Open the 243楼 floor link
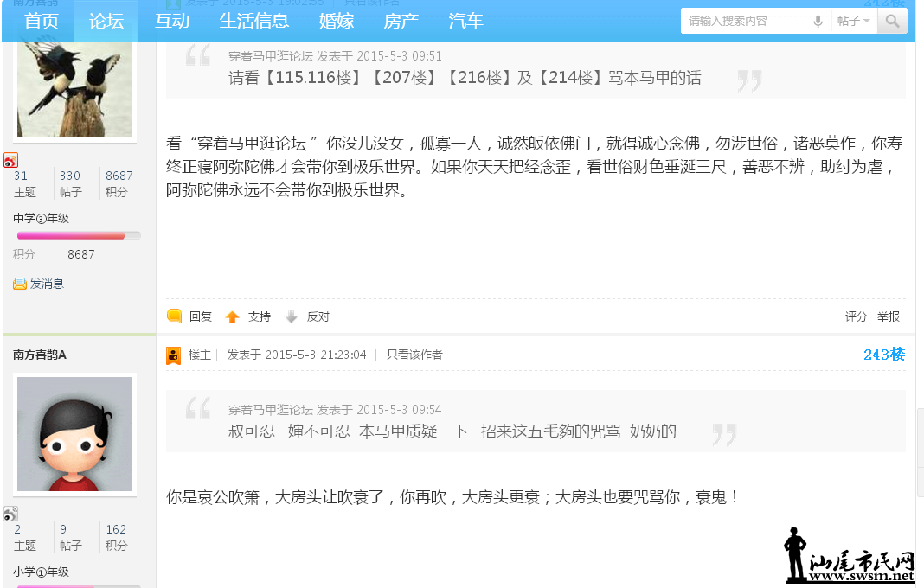The width and height of the screenshot is (924, 588). pos(884,354)
